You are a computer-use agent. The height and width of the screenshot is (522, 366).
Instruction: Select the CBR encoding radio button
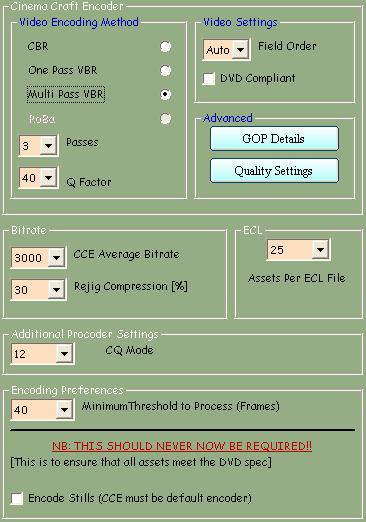[x=165, y=46]
